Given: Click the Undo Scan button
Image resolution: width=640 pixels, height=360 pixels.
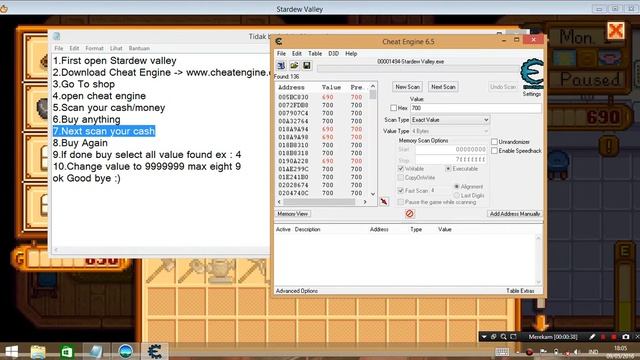Looking at the screenshot, I should click(x=503, y=87).
